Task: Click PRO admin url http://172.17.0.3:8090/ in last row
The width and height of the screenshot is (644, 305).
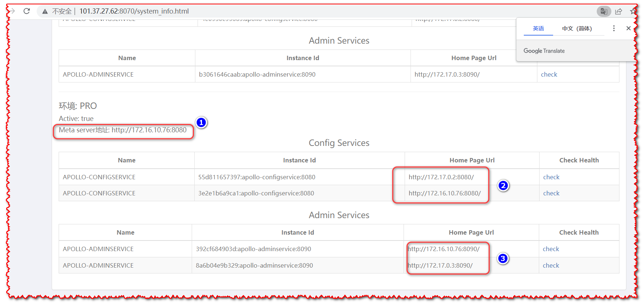Action: 440,265
